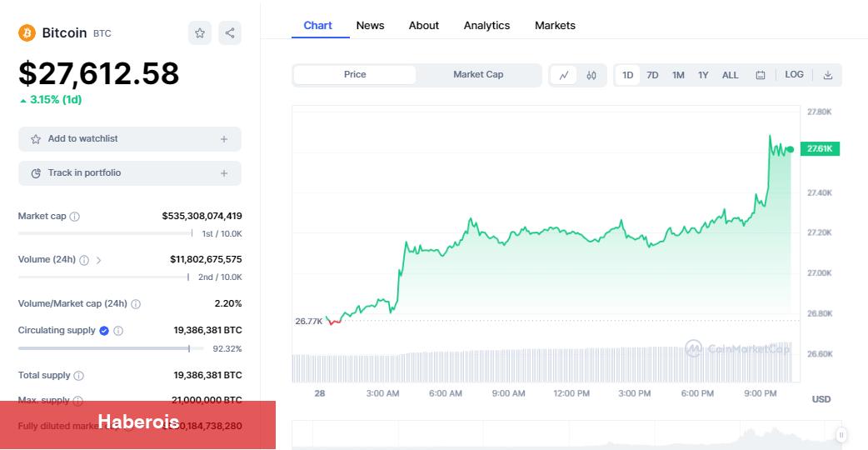Screen dimensions: 868x450
Task: Click plus icon on Track in portfolio
Action: click(223, 173)
